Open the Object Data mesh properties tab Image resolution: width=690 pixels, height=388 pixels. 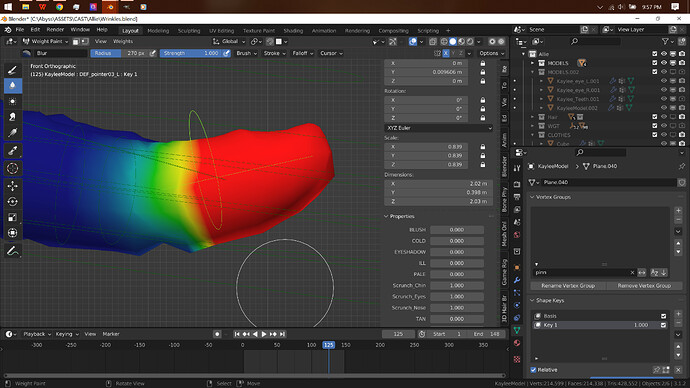pos(517,330)
